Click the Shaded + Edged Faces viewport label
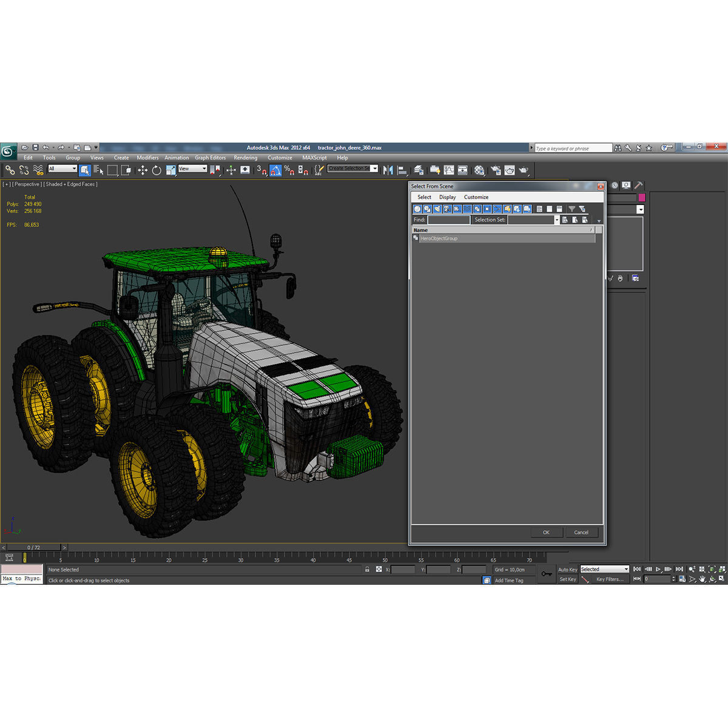728x728 pixels. click(x=71, y=184)
